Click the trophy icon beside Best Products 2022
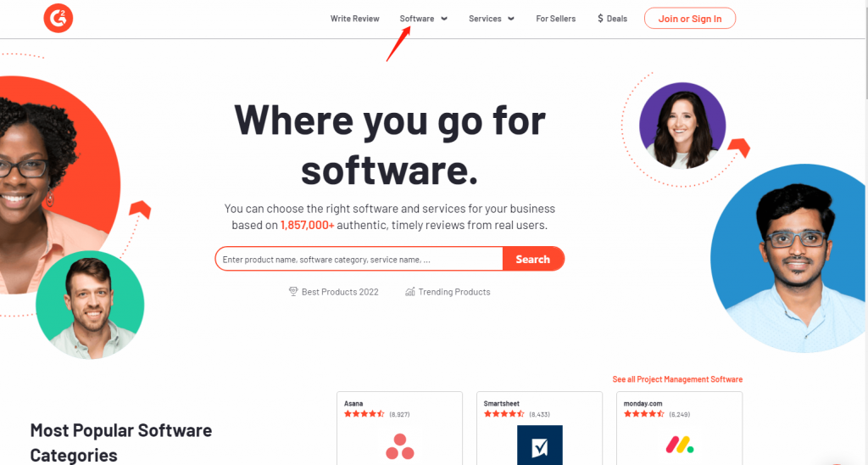Image resolution: width=868 pixels, height=465 pixels. [293, 292]
